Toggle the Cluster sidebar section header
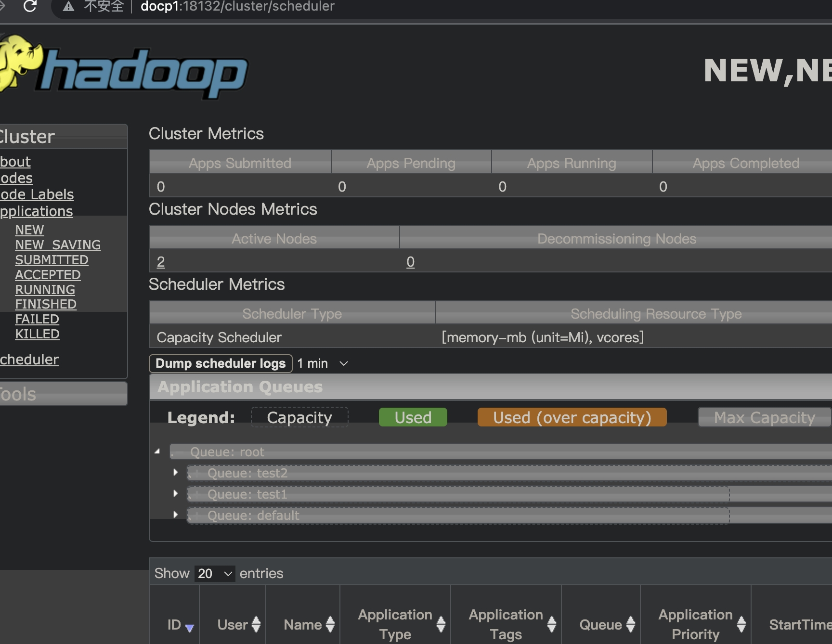The width and height of the screenshot is (832, 644). pos(64,137)
